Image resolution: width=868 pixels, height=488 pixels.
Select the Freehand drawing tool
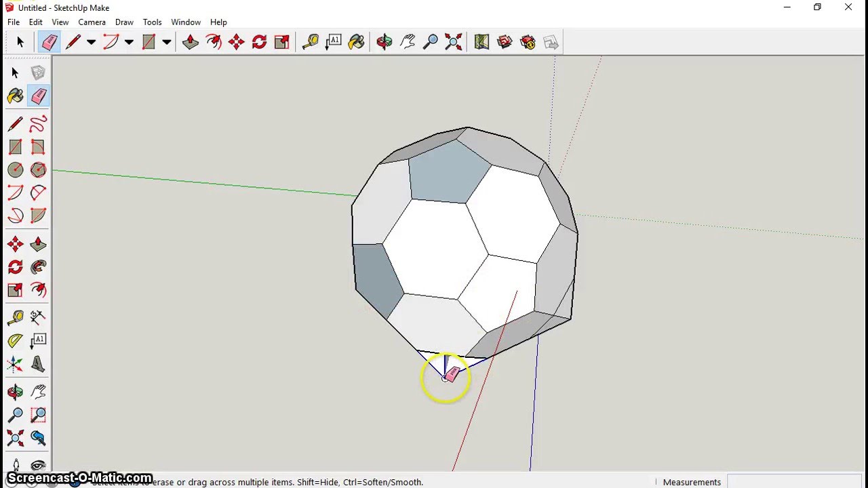(38, 124)
